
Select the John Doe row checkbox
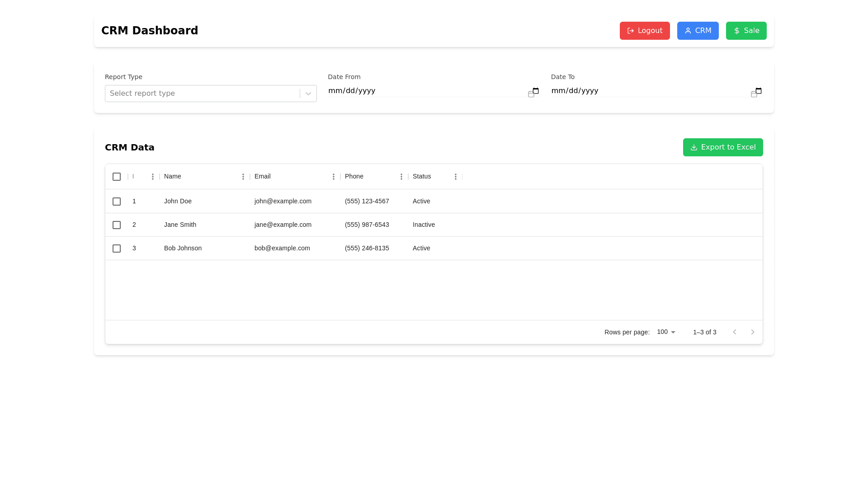click(x=117, y=202)
